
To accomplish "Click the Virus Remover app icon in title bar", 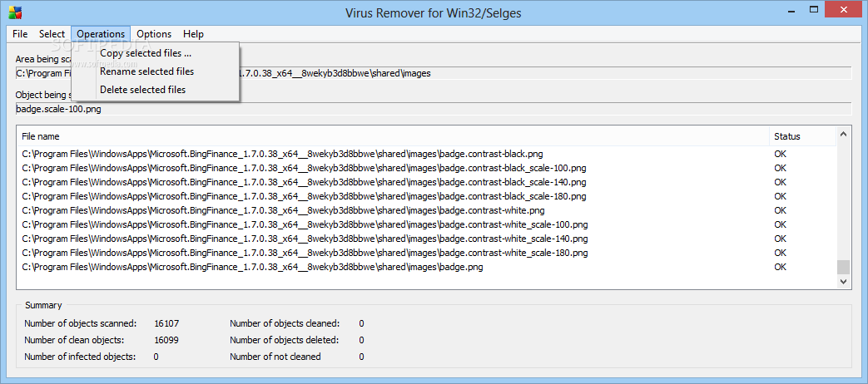I will [14, 12].
